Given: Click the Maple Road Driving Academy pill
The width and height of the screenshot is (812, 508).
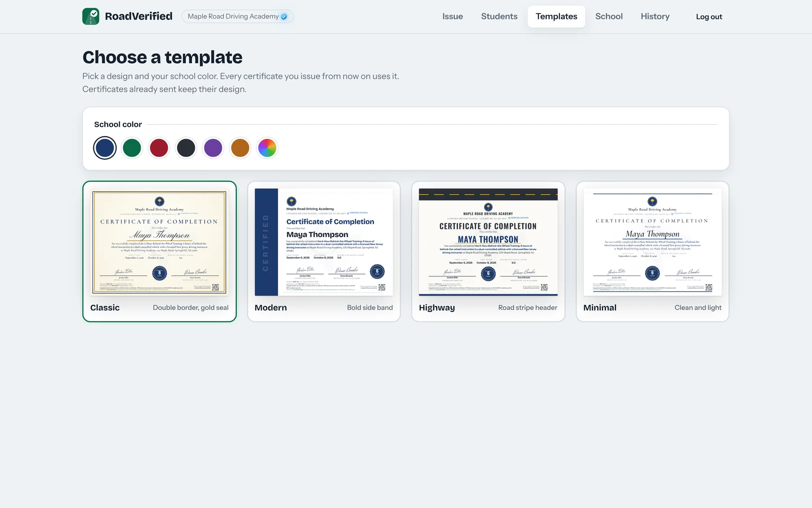Looking at the screenshot, I should 237,16.
